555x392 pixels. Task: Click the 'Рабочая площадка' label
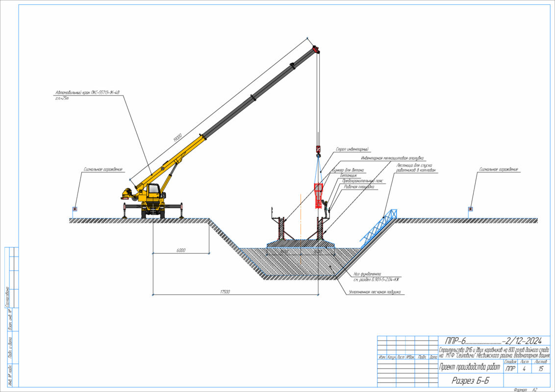[x=359, y=187]
